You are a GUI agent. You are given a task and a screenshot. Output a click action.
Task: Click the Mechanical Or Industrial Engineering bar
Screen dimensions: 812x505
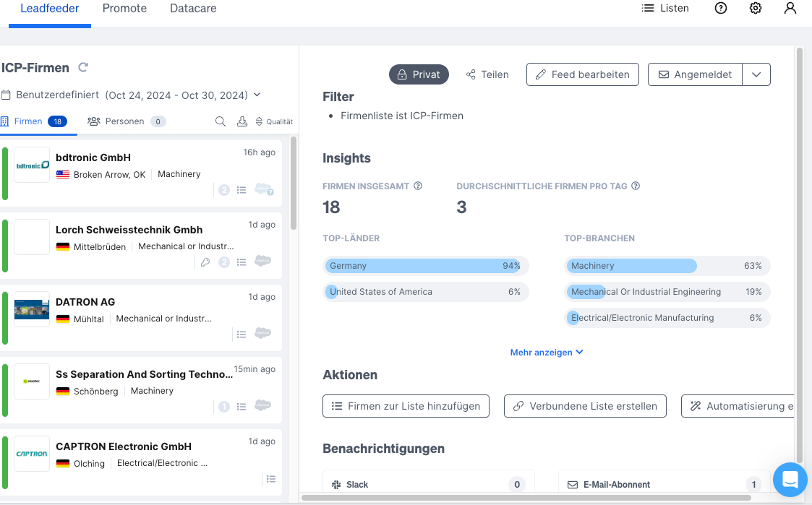pyautogui.click(x=667, y=292)
